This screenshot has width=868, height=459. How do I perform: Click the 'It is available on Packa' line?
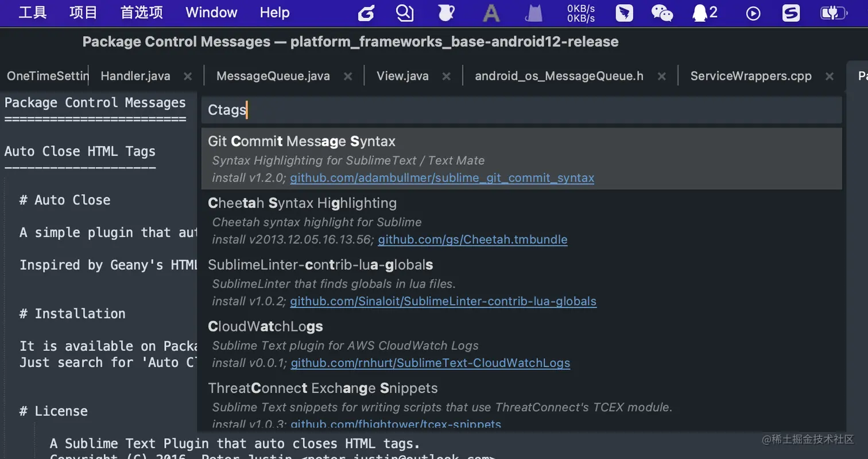tap(108, 346)
